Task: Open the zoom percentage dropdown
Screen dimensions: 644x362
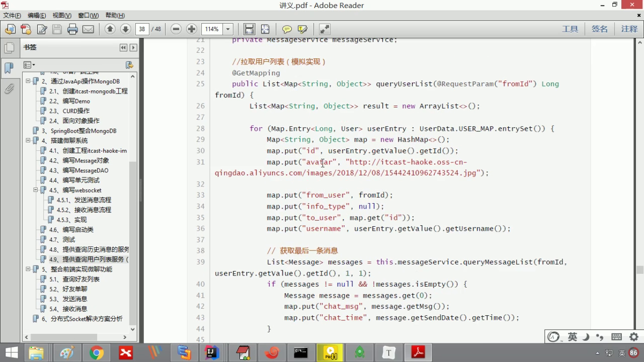Action: [x=228, y=29]
